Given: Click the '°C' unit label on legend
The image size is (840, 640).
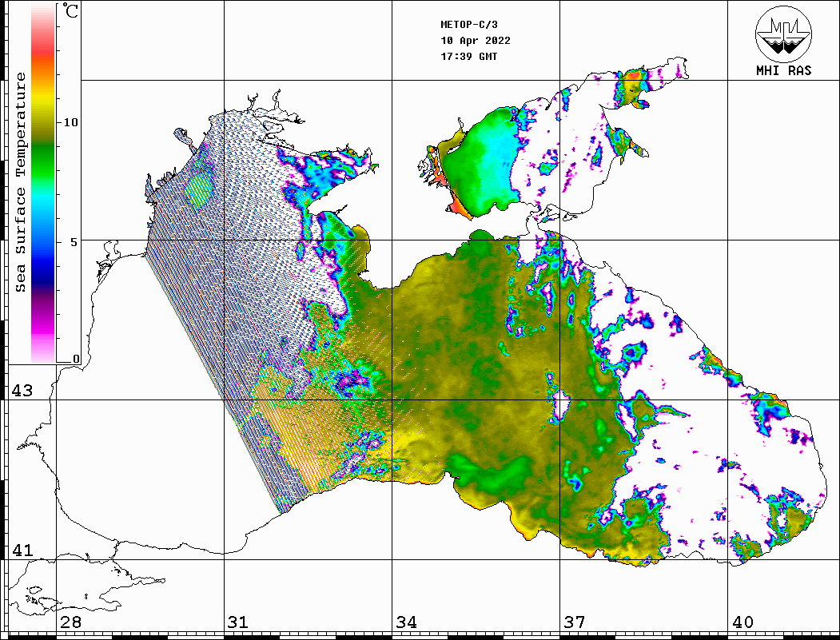Looking at the screenshot, I should click(x=70, y=10).
